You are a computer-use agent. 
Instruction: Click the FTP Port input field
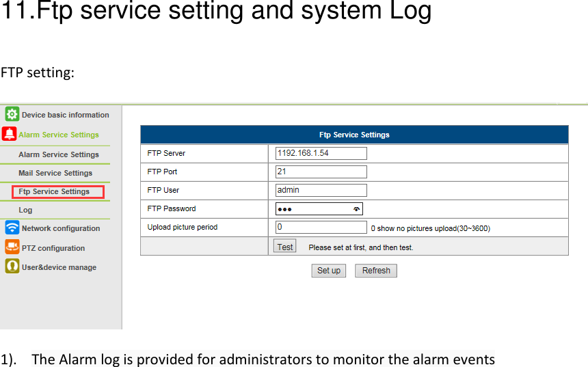point(321,172)
